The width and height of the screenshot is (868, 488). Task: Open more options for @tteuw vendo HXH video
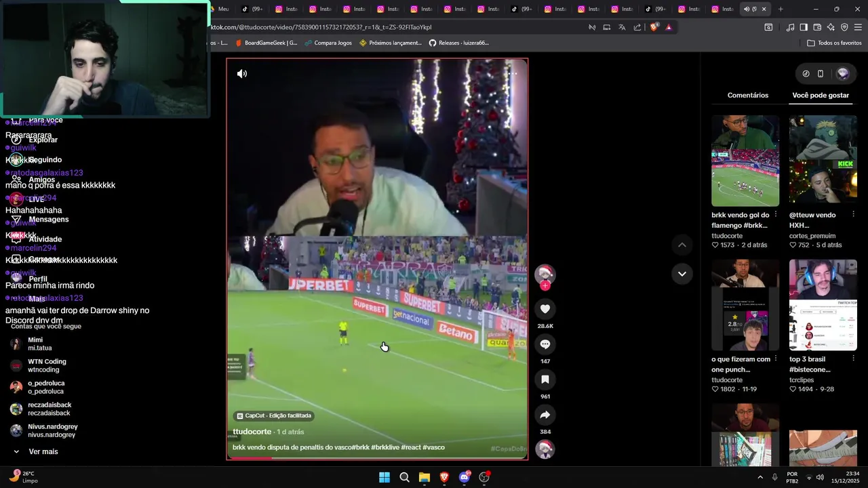[853, 215]
